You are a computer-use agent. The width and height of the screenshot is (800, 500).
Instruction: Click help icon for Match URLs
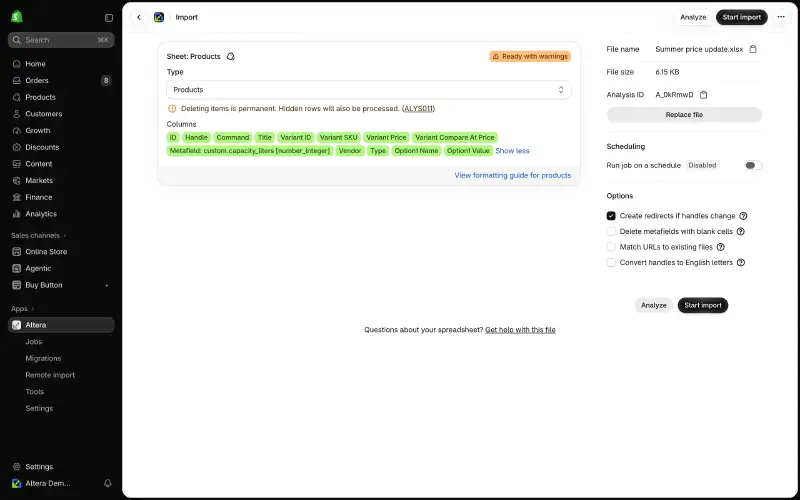click(720, 247)
